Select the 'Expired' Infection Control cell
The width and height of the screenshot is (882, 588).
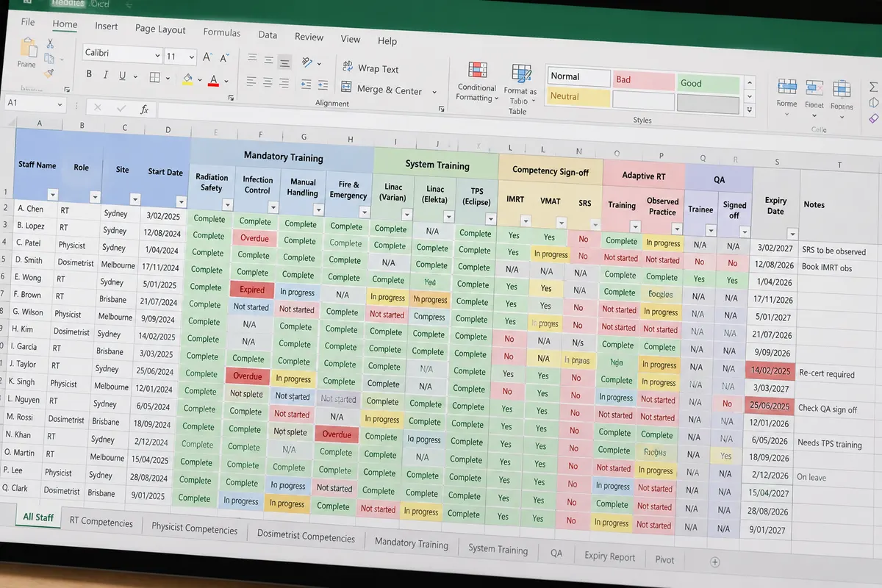pyautogui.click(x=252, y=290)
